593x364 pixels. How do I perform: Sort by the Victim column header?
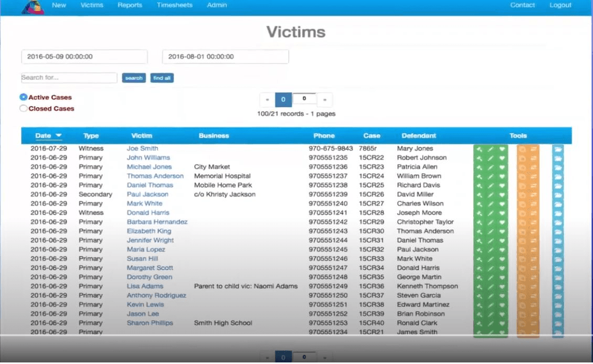[x=142, y=136]
